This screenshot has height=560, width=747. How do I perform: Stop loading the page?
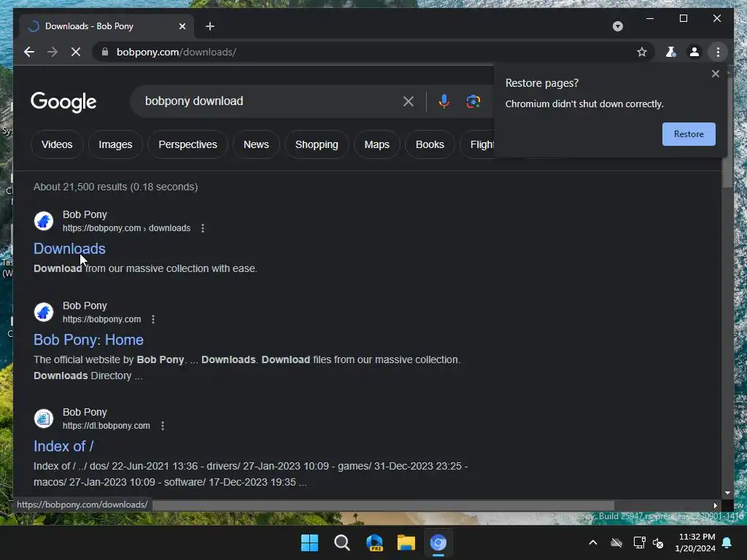pos(76,52)
